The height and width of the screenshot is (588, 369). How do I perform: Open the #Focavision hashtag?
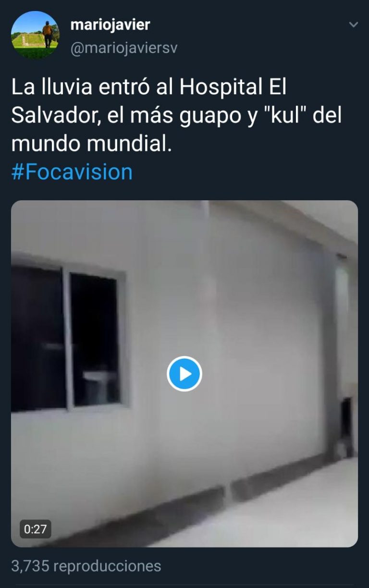click(x=72, y=172)
